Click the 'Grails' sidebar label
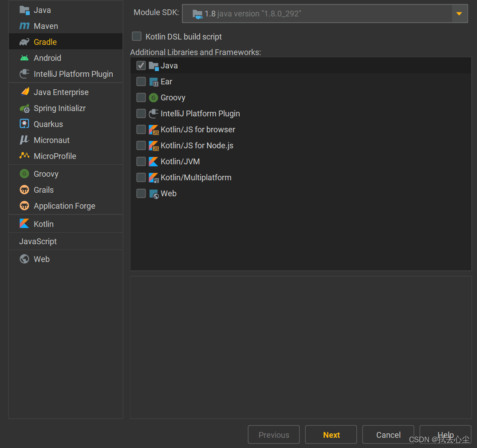Image resolution: width=477 pixels, height=448 pixels. pos(44,190)
